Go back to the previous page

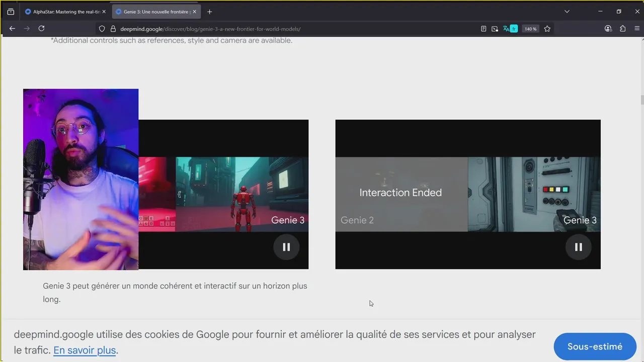point(12,29)
